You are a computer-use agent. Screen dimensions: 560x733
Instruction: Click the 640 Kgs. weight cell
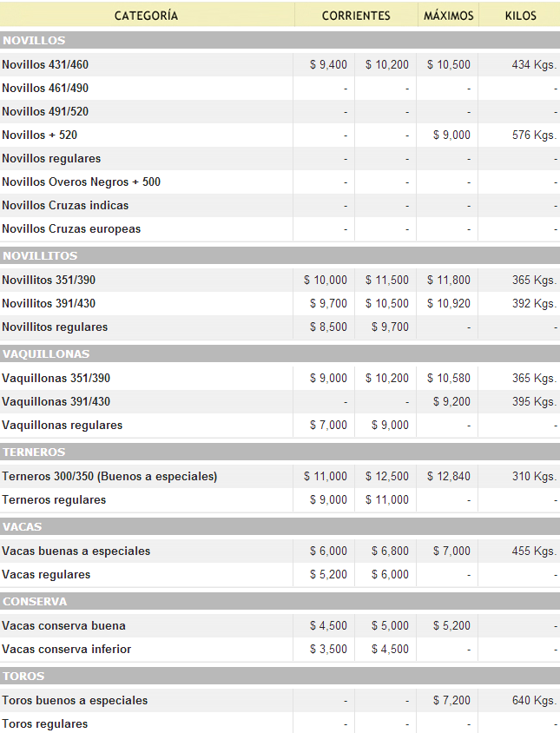[534, 701]
